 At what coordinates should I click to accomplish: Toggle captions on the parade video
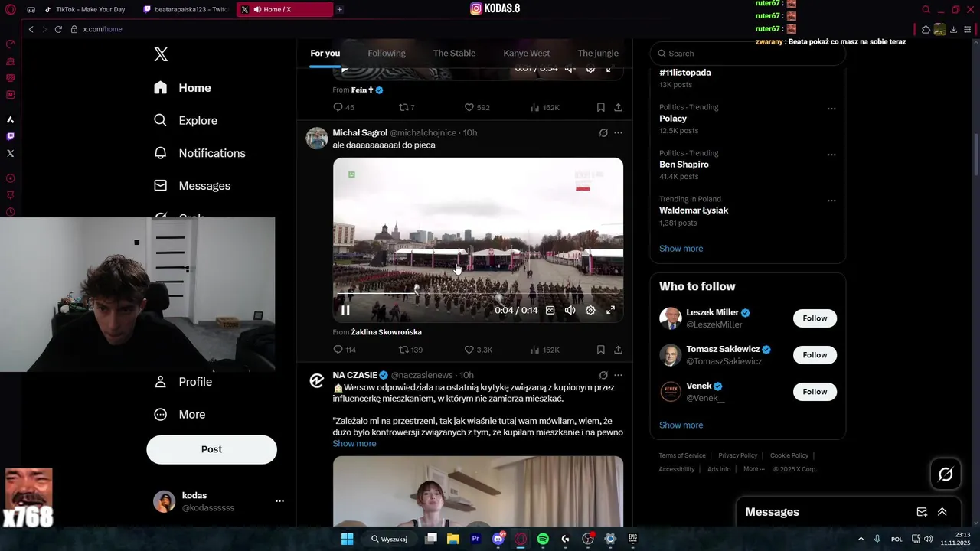click(x=550, y=310)
